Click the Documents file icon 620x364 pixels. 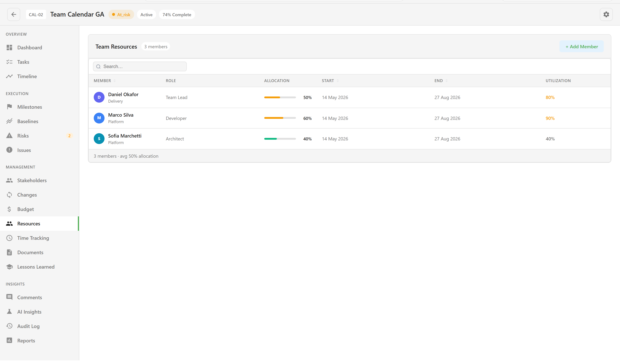tap(9, 253)
